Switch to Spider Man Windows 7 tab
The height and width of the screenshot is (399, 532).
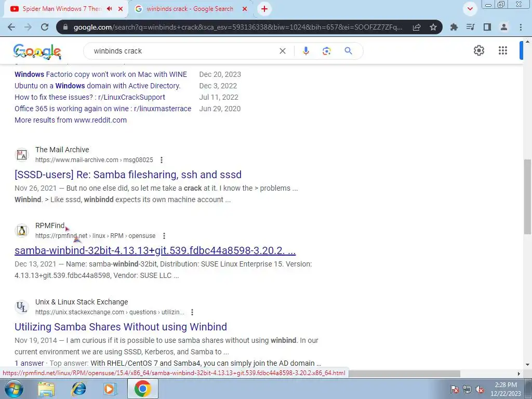(x=61, y=9)
